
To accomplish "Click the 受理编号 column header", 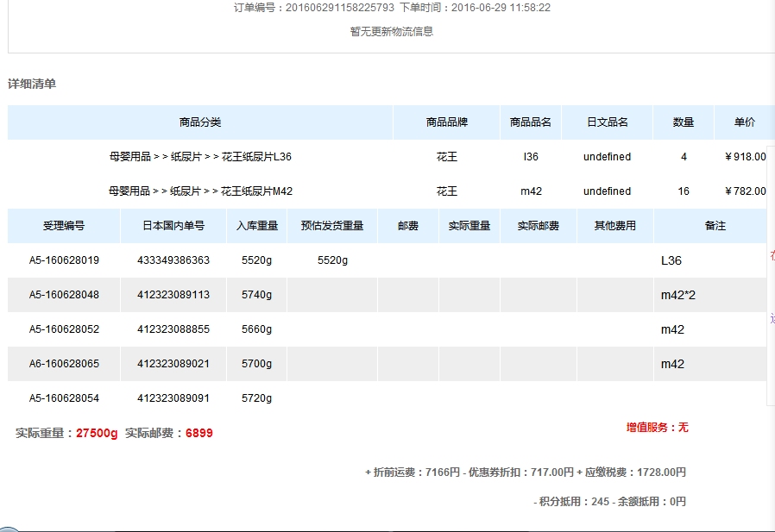I will tap(64, 226).
